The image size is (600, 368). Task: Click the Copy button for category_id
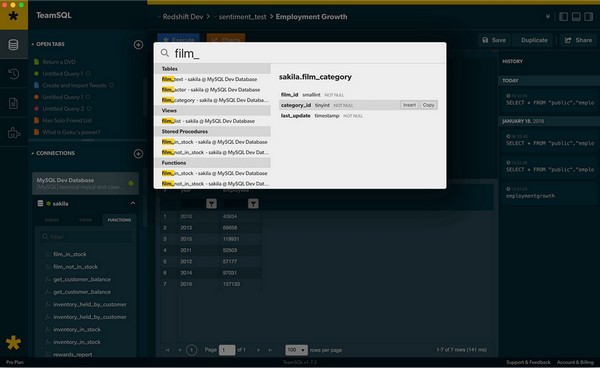429,105
